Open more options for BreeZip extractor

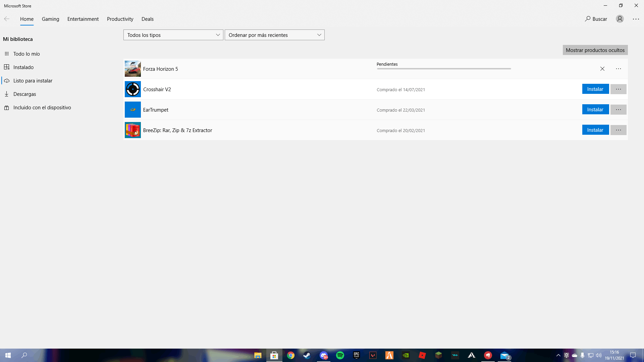point(618,130)
